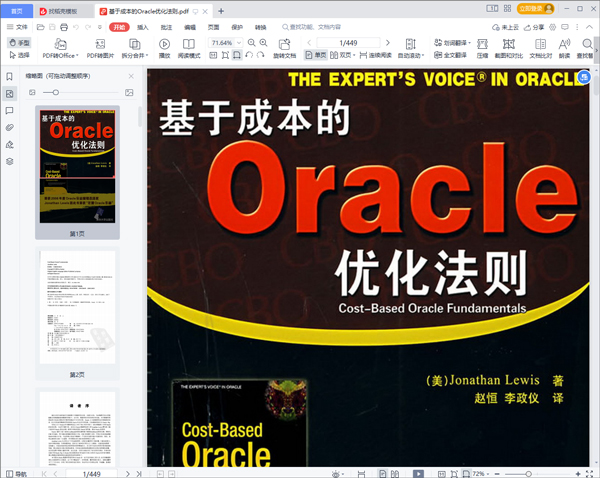Click the actual-size 1:1 icon in ribbon
The height and width of the screenshot is (478, 600).
click(213, 55)
